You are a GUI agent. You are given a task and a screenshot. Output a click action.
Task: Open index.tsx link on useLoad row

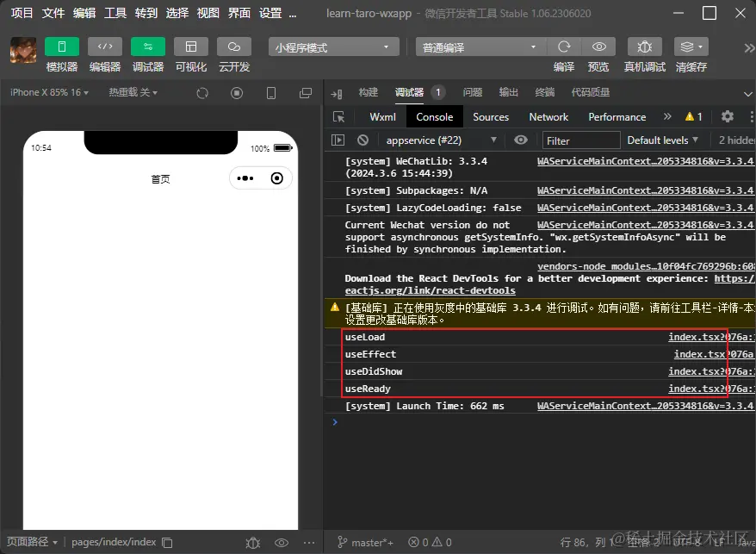tap(711, 337)
